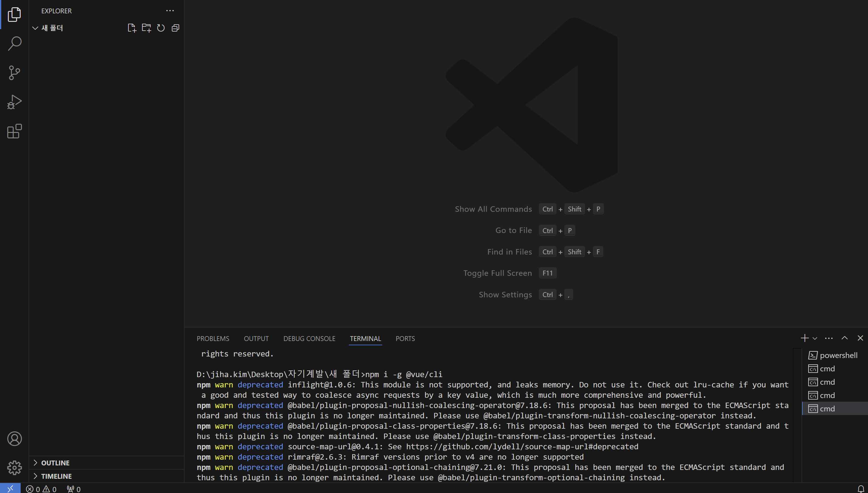Click the New Folder icon in Explorer
This screenshot has height=493, width=868.
[146, 28]
